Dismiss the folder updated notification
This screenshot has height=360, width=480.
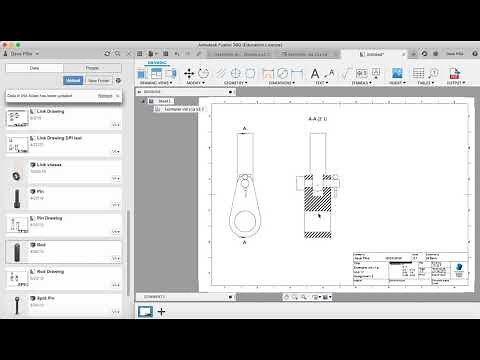[117, 96]
